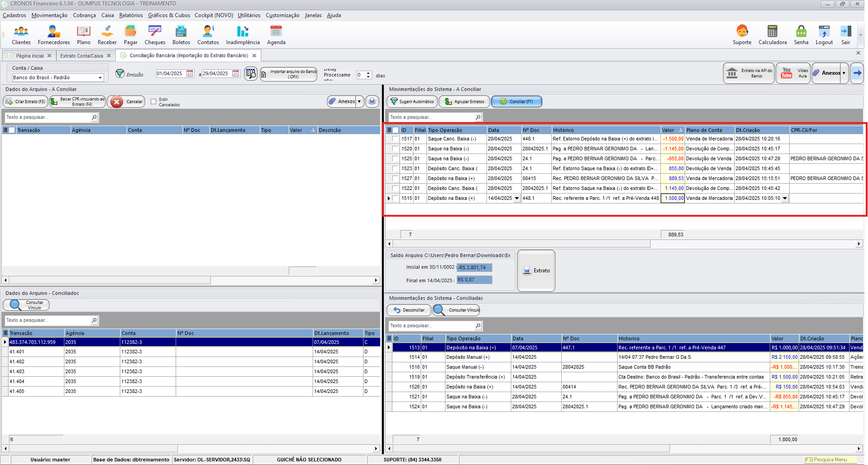Viewport: 868px width, 465px height.
Task: Open the Relatórios menu
Action: point(131,15)
